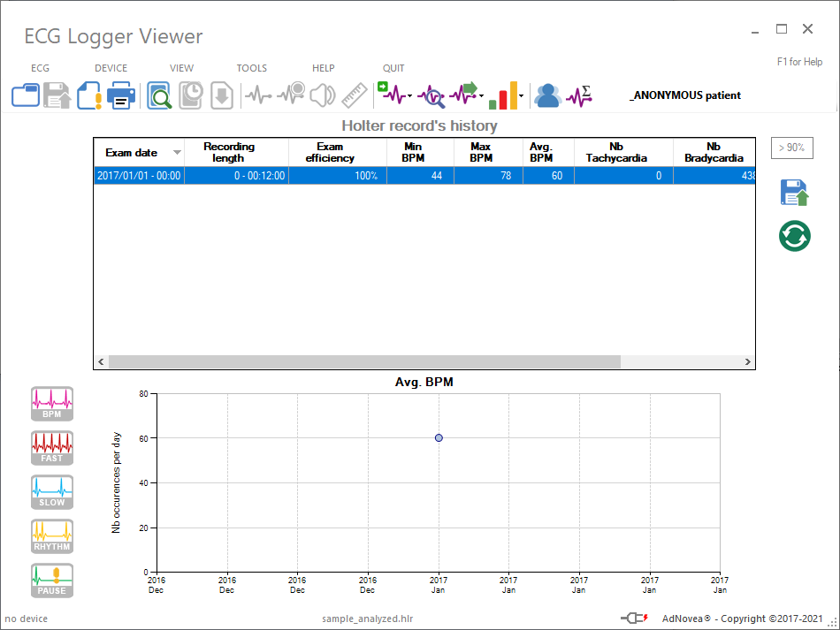Click the scrollbar left arrow
The height and width of the screenshot is (630, 840).
pos(102,362)
